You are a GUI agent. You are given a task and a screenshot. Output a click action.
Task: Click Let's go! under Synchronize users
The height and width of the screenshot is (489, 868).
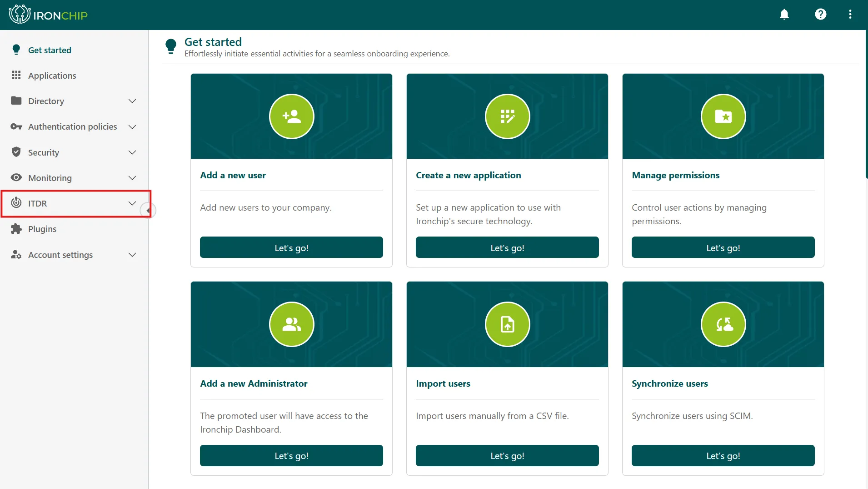[723, 455]
